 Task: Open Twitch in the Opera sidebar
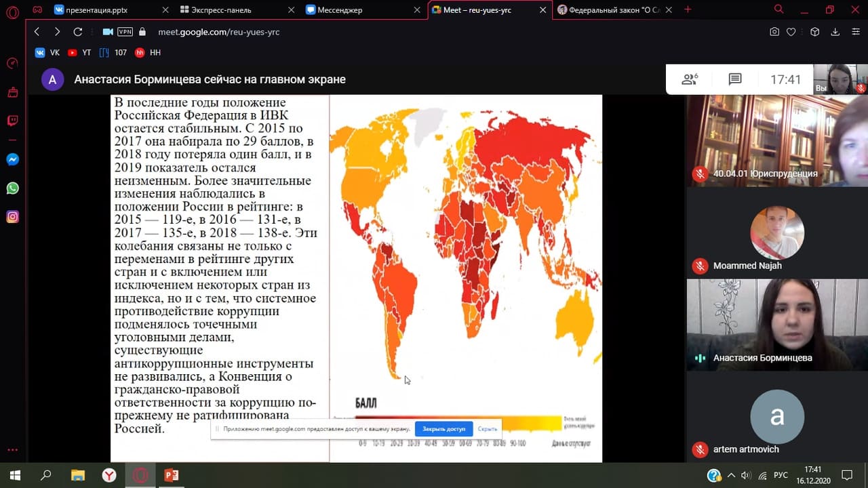(12, 121)
